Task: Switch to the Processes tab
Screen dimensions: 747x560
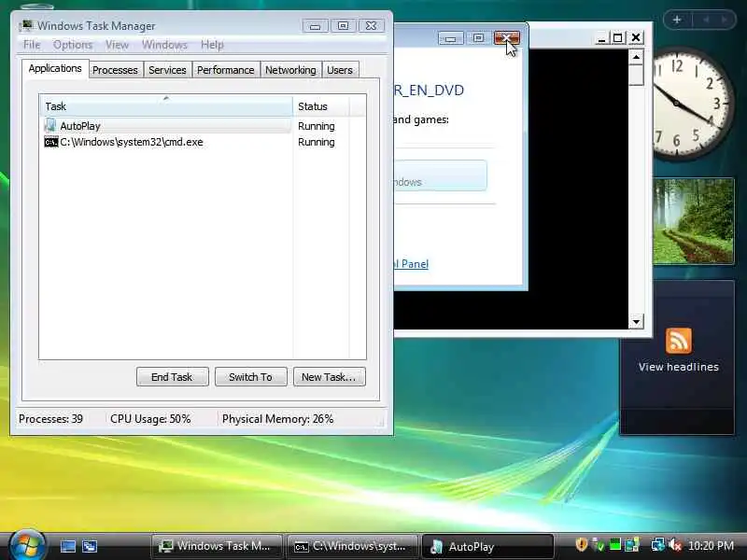Action: 115,70
